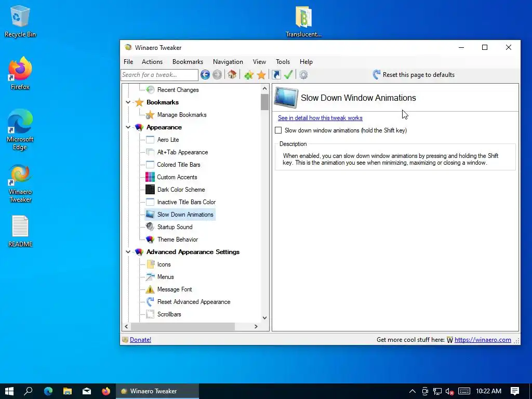The image size is (532, 399).
Task: Open the Help menu
Action: [x=306, y=62]
